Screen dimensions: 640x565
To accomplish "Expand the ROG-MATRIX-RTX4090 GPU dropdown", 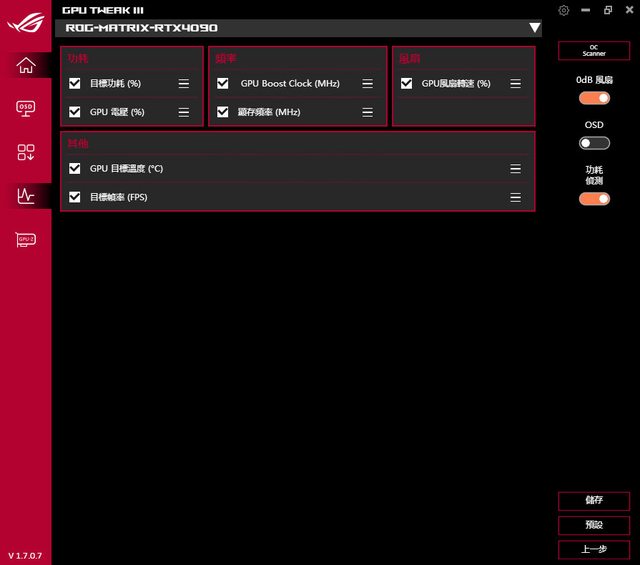I will [534, 28].
